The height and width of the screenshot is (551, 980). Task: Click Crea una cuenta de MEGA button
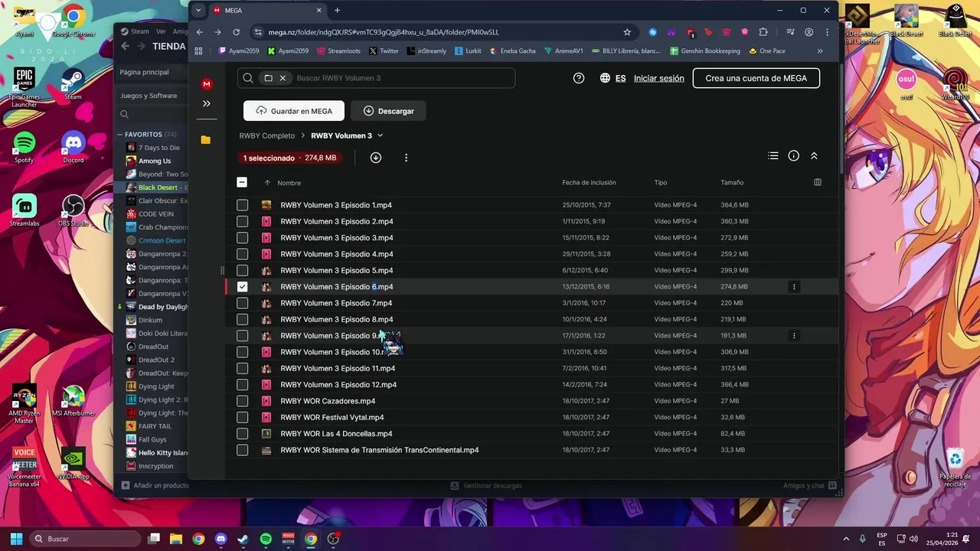756,78
